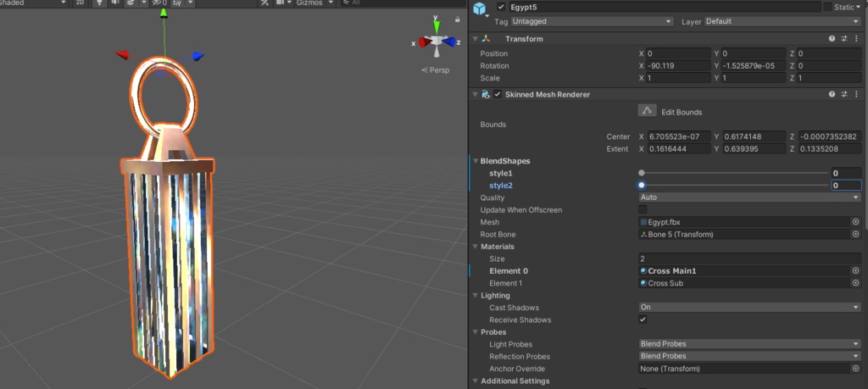Screen dimensions: 868x389
Task: Click the Position Y value field
Action: pyautogui.click(x=754, y=53)
